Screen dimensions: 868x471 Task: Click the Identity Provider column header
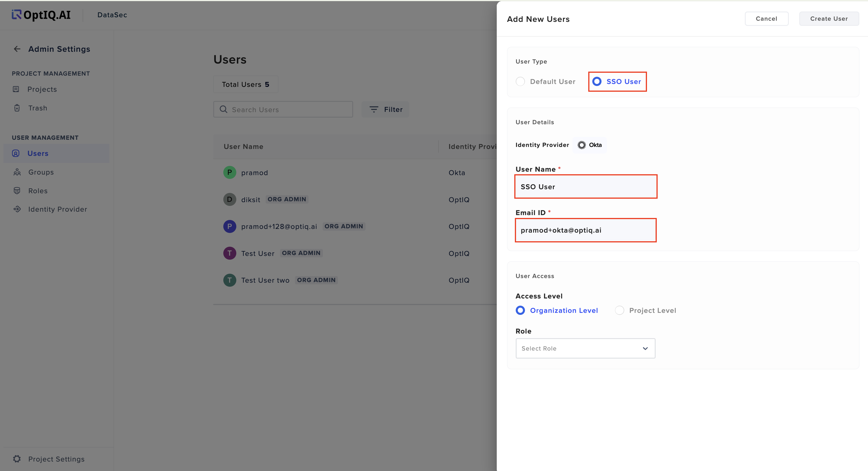click(x=472, y=147)
